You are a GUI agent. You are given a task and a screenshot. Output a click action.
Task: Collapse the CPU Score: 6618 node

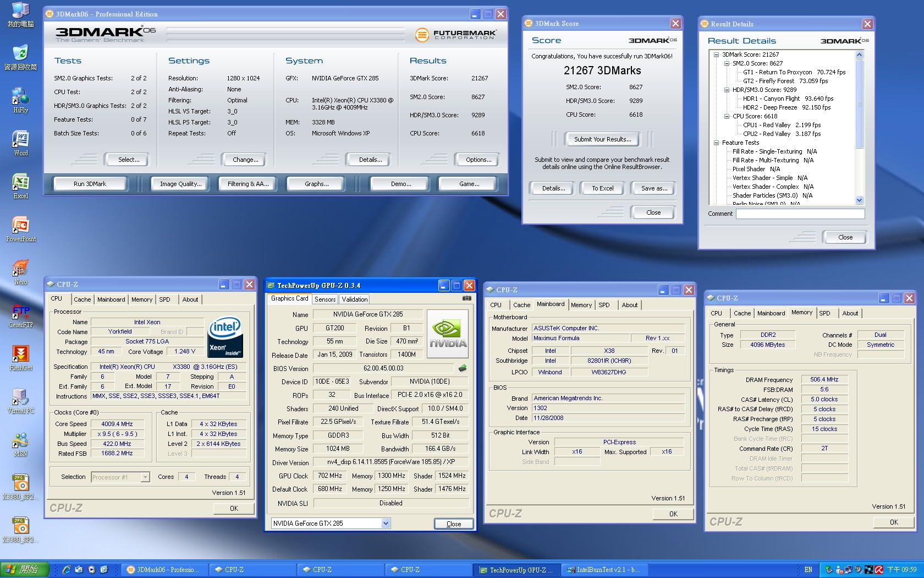(x=727, y=116)
